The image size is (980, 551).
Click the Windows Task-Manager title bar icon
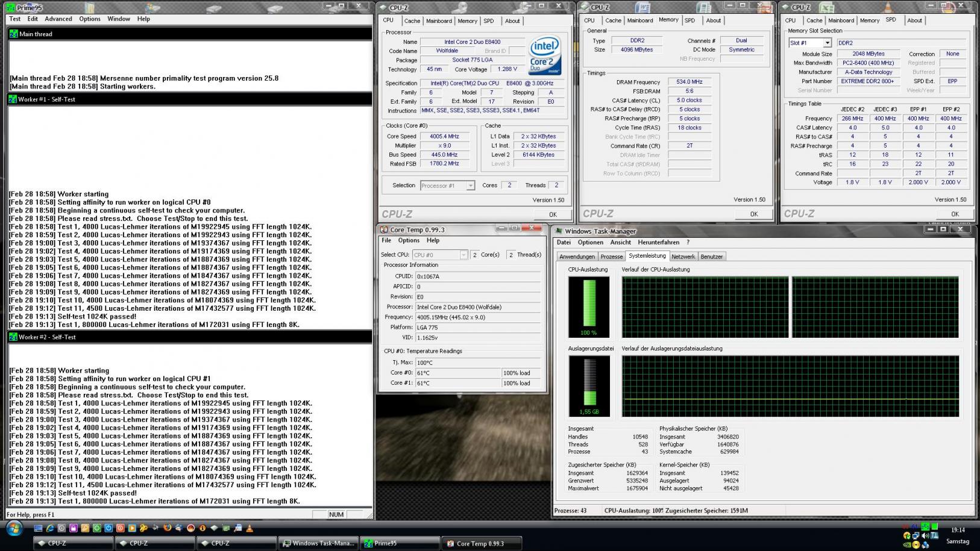click(559, 231)
